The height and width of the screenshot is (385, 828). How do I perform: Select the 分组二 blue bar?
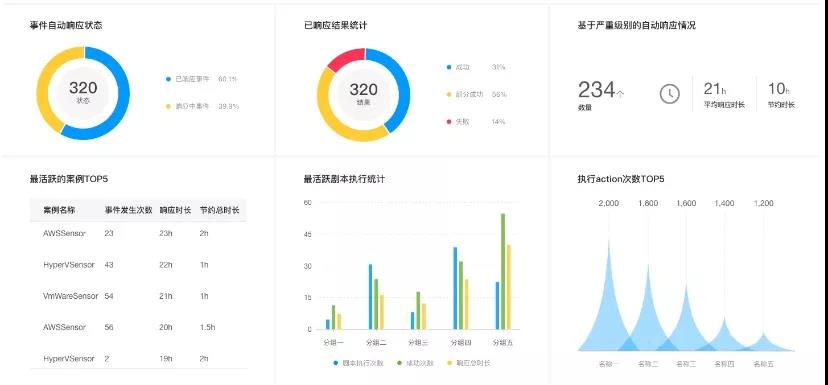click(x=371, y=297)
